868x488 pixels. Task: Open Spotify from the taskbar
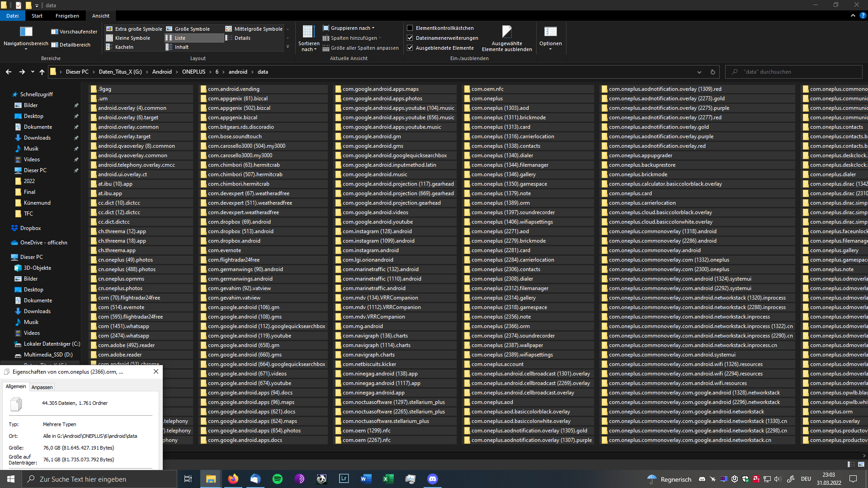tap(278, 479)
